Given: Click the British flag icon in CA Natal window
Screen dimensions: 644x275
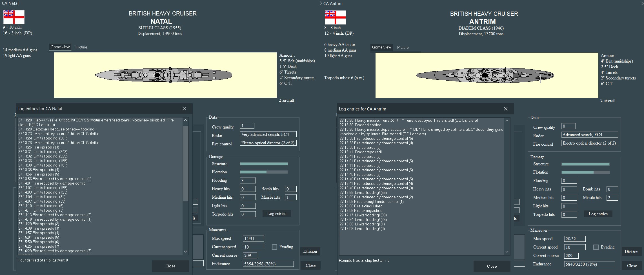Looking at the screenshot, I should pos(14,17).
